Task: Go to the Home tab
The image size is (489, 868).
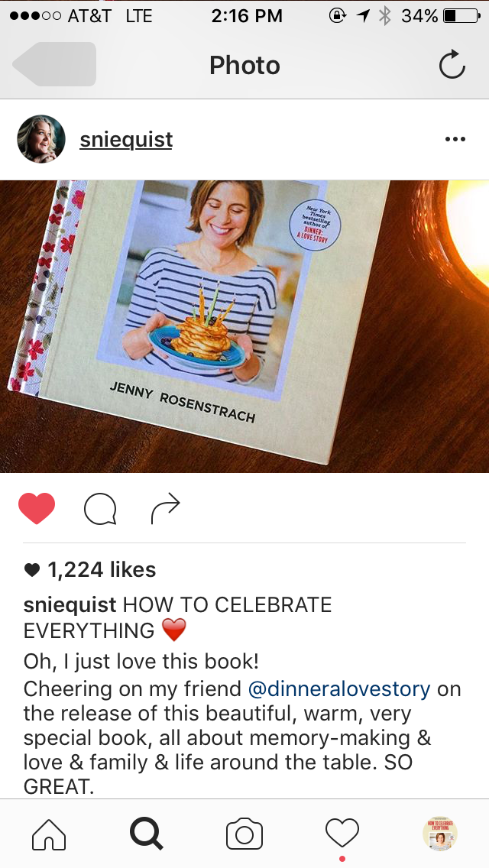Action: pyautogui.click(x=49, y=834)
